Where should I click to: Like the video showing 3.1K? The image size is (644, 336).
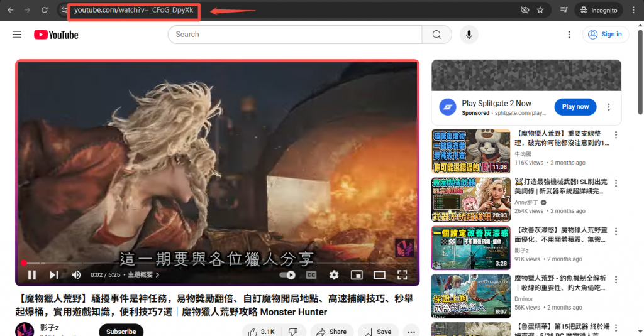coord(262,332)
